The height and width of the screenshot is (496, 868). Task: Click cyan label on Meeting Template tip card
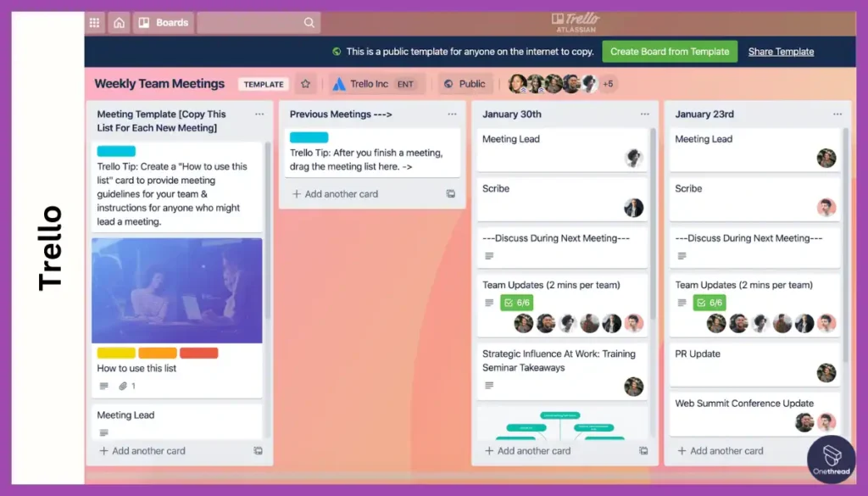116,151
